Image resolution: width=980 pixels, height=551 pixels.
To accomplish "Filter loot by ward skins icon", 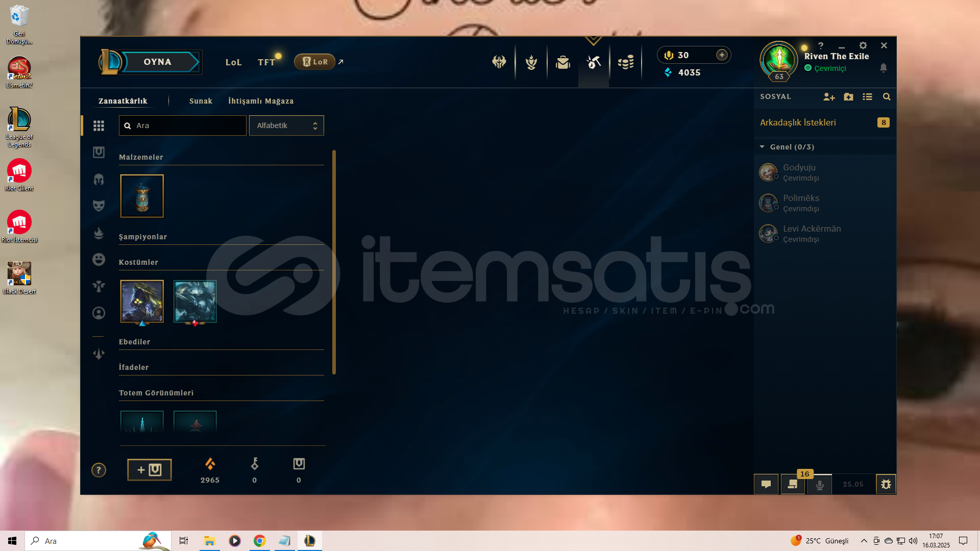I will [x=99, y=286].
